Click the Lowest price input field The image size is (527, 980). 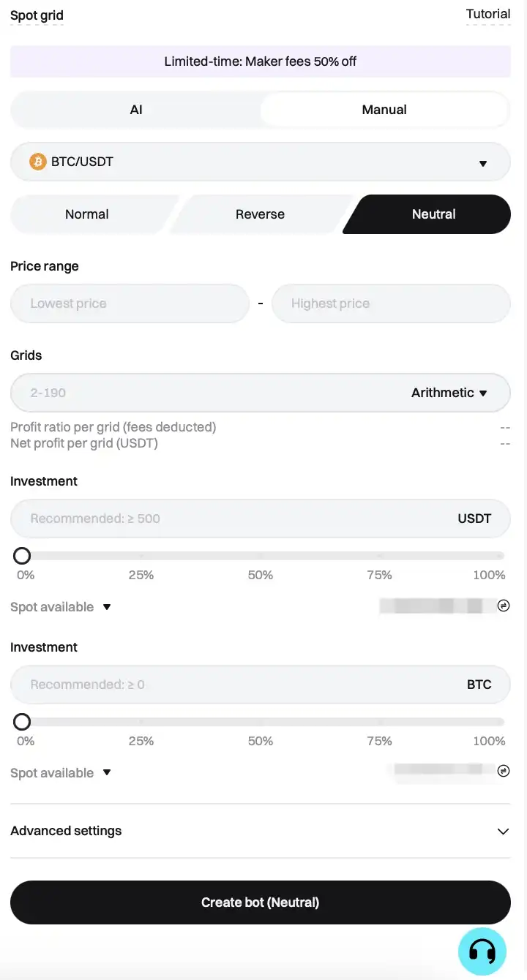(x=130, y=304)
